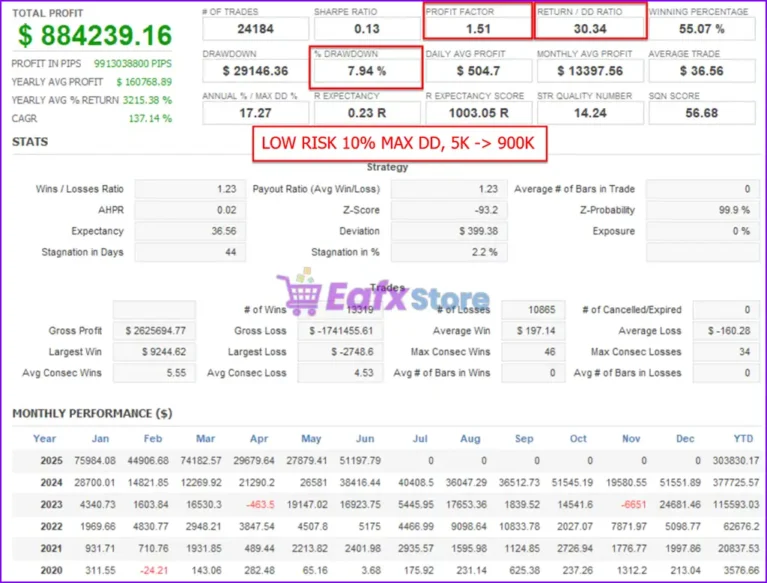
Task: Select the Z-Probability field 99.9 %
Action: tap(702, 210)
